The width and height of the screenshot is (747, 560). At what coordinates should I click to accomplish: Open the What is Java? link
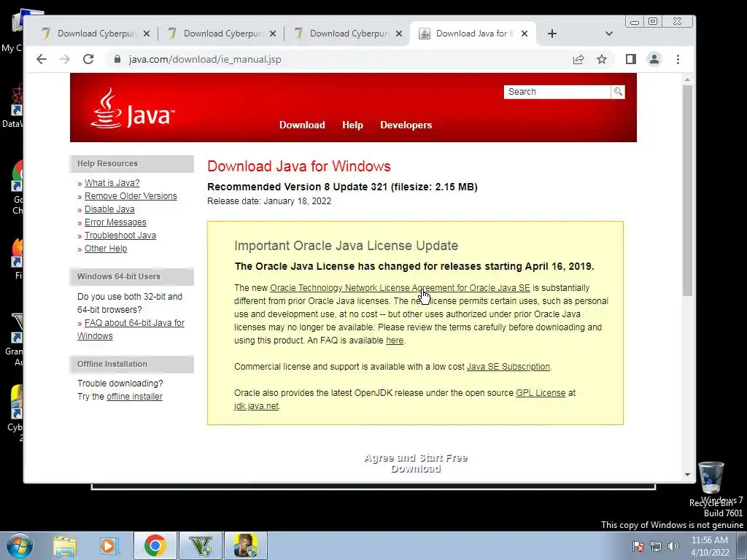[x=112, y=183]
